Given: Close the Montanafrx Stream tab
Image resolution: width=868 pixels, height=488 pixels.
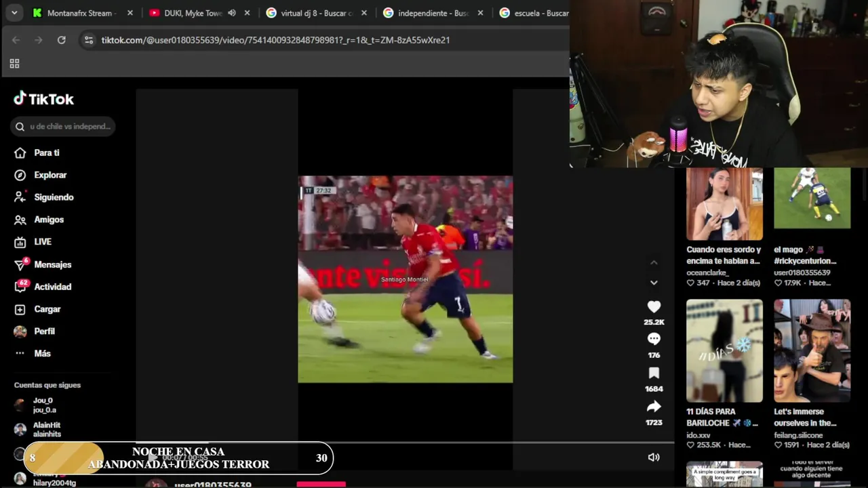Looking at the screenshot, I should (130, 13).
